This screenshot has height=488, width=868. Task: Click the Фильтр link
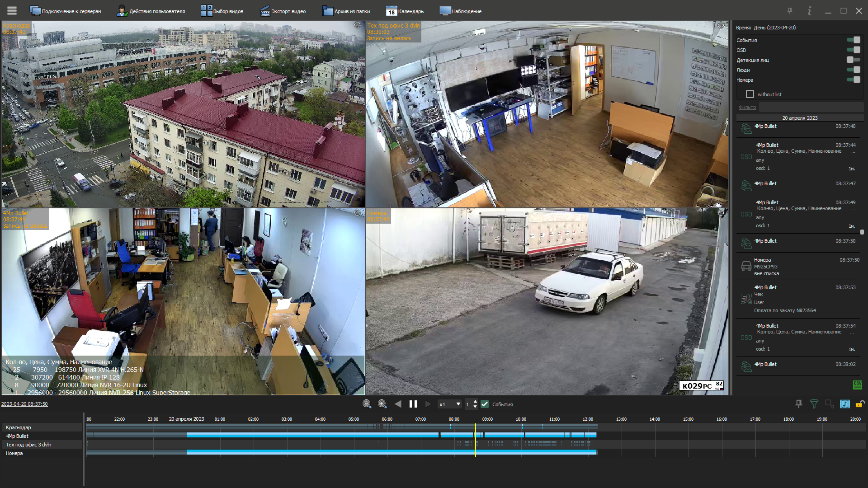[747, 107]
